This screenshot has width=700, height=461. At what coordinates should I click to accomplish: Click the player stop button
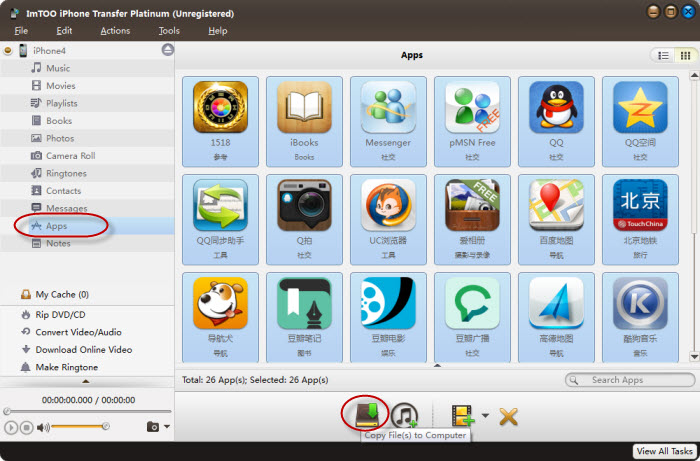[26, 428]
